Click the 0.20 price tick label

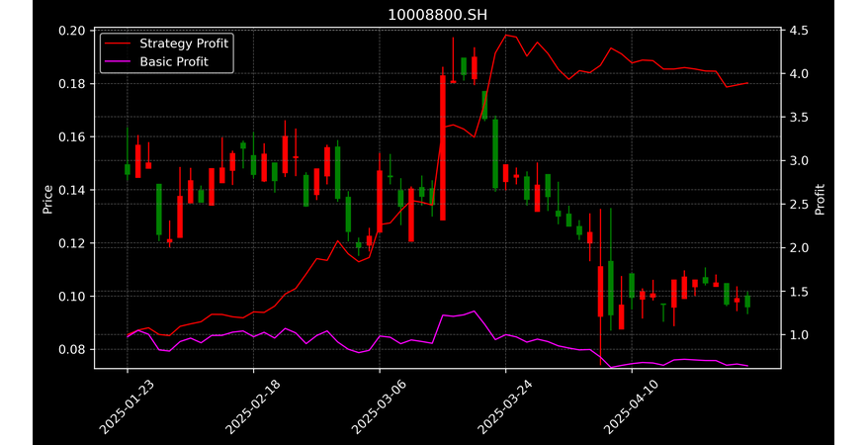coord(72,31)
